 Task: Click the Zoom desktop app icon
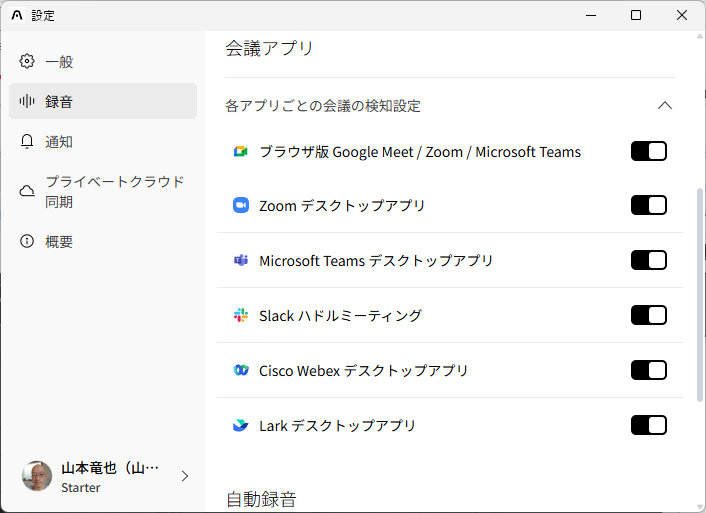[x=240, y=206]
